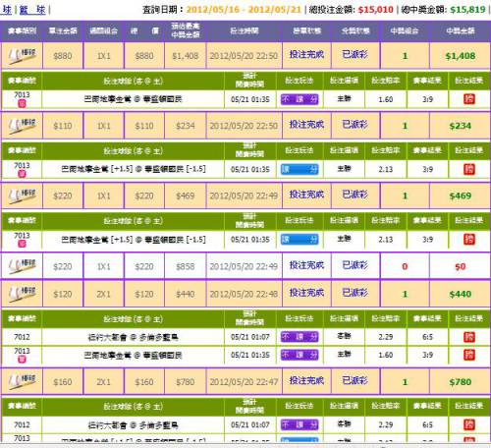
Task: Expand the collapsed $220 row with $0 winnings
Action: pos(245,266)
